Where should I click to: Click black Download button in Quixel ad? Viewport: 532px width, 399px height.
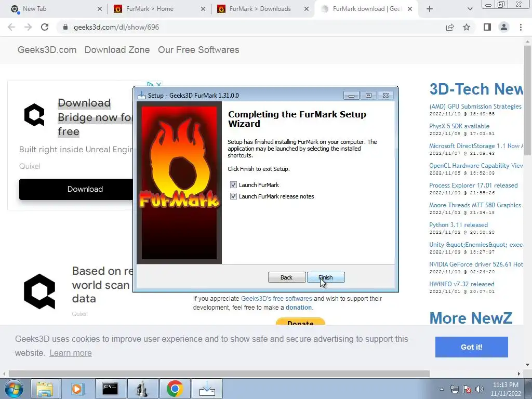[x=76, y=189]
